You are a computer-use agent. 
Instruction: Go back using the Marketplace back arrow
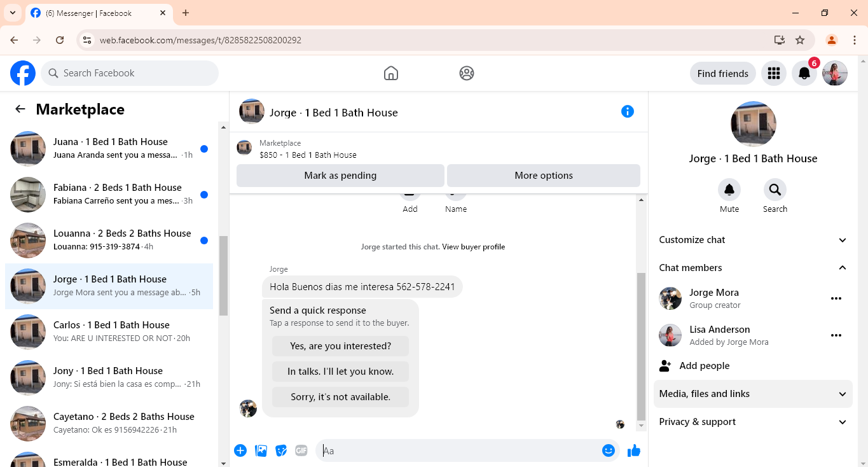pyautogui.click(x=20, y=109)
